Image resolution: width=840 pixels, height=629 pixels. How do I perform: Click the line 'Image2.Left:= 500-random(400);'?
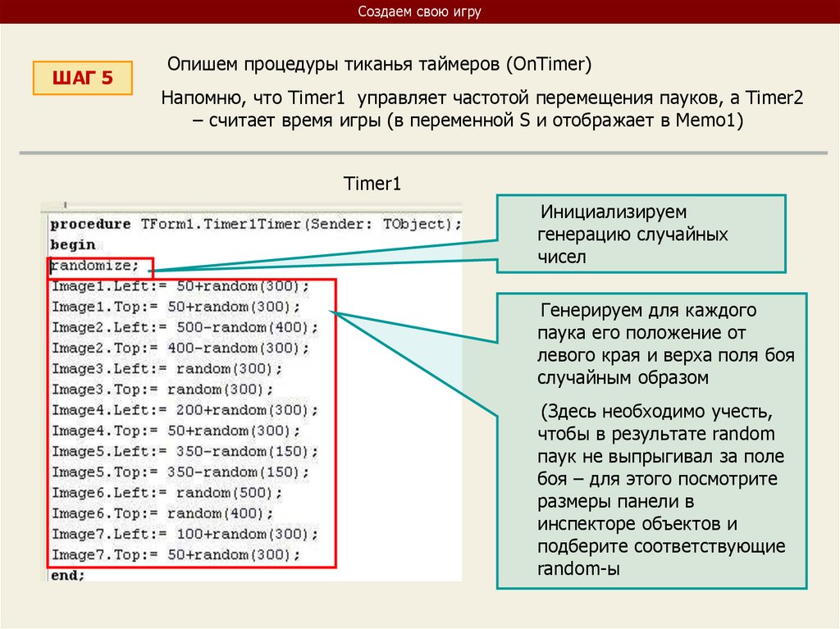click(x=185, y=327)
